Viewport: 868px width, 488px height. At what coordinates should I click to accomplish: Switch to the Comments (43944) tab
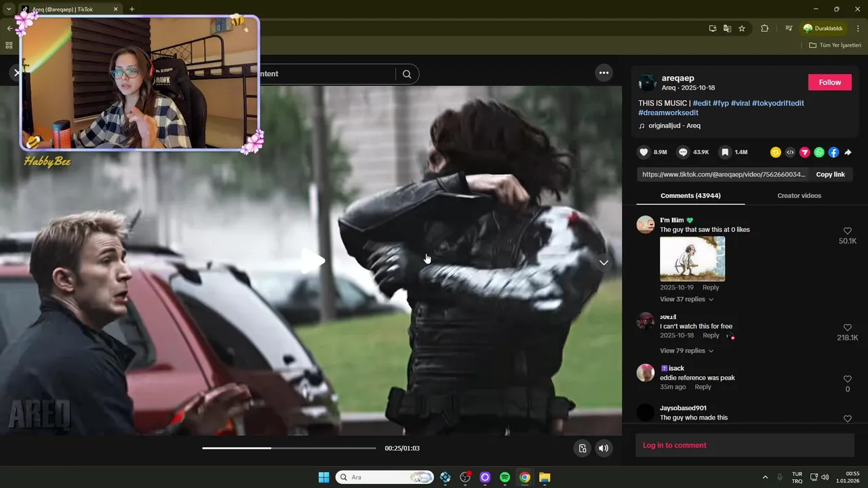coord(690,196)
